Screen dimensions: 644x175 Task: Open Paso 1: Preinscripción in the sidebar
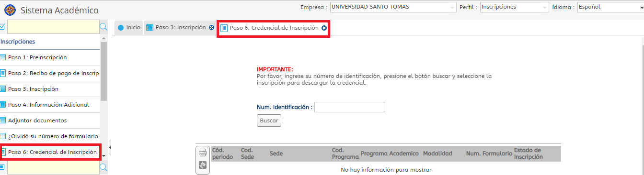50,57
